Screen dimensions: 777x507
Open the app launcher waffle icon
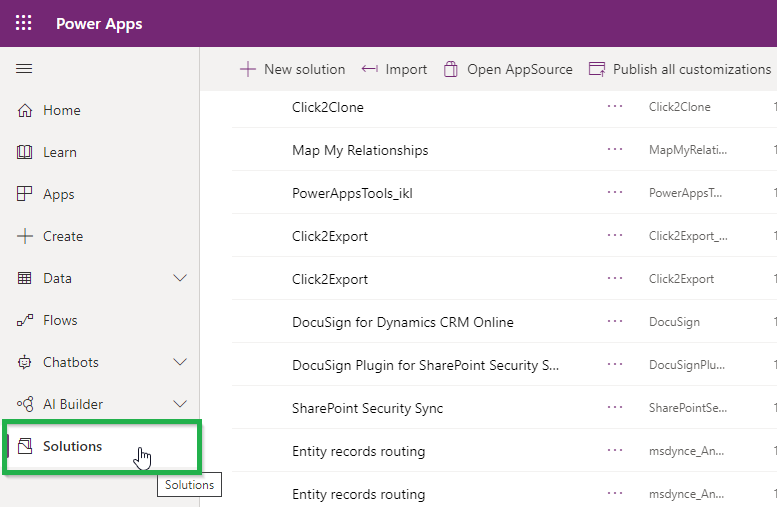click(x=23, y=23)
